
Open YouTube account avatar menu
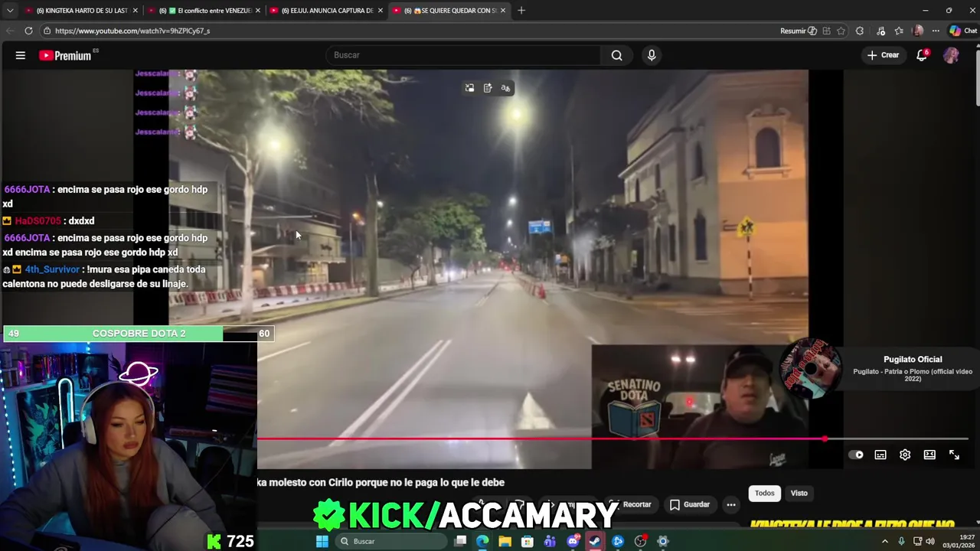click(x=951, y=55)
